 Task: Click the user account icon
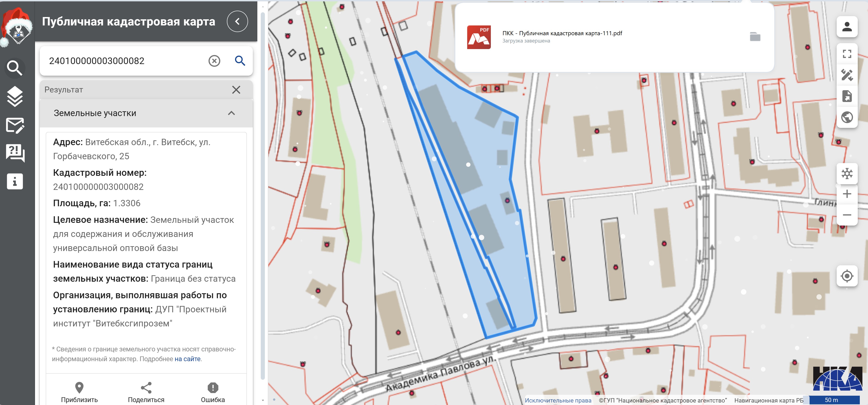pos(847,27)
